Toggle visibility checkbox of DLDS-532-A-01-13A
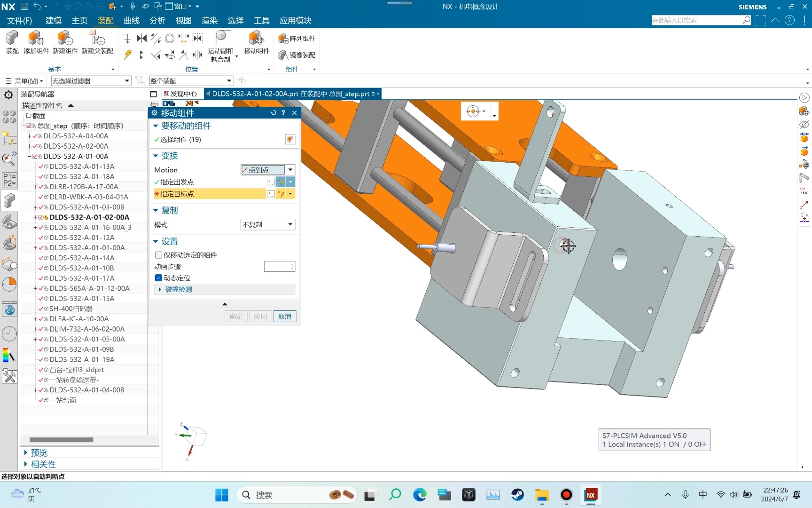Screen dimensions: 812x508 [x=41, y=167]
